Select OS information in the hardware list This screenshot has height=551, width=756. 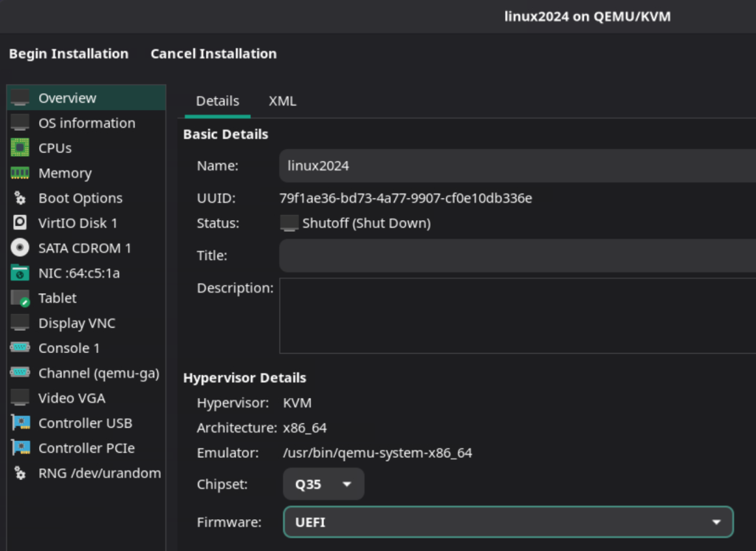pyautogui.click(x=87, y=123)
